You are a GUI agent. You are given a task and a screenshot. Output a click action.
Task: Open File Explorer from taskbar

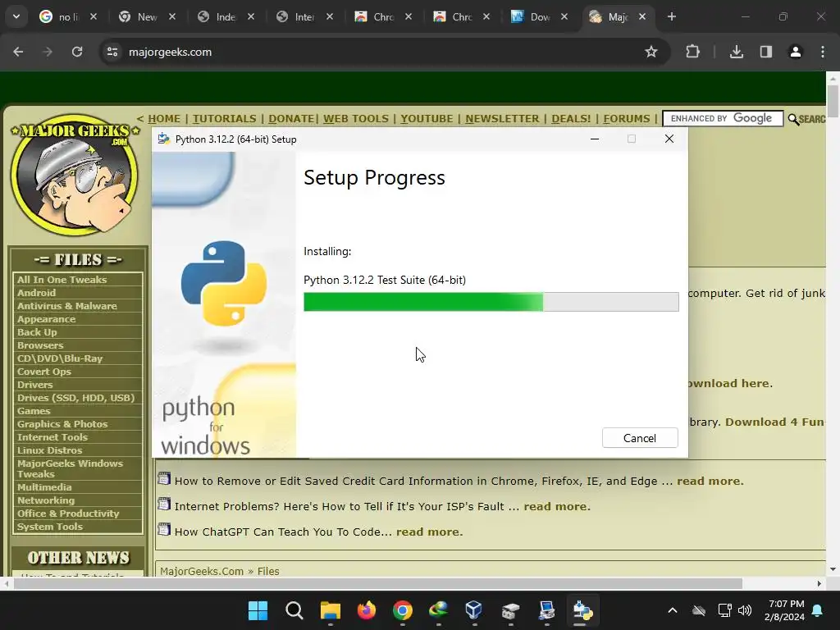tap(330, 610)
